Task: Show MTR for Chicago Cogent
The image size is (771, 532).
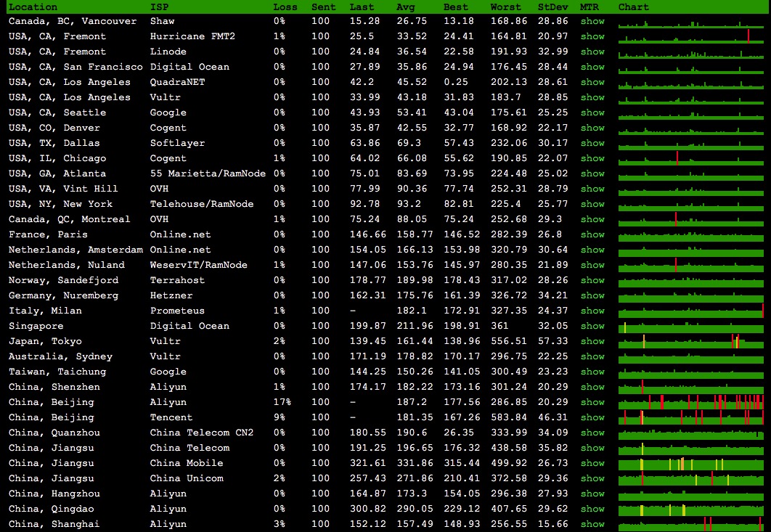Action: point(592,158)
